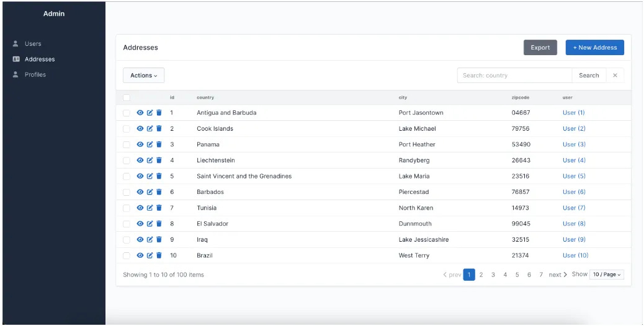Sort by the zipcode column header

click(521, 97)
